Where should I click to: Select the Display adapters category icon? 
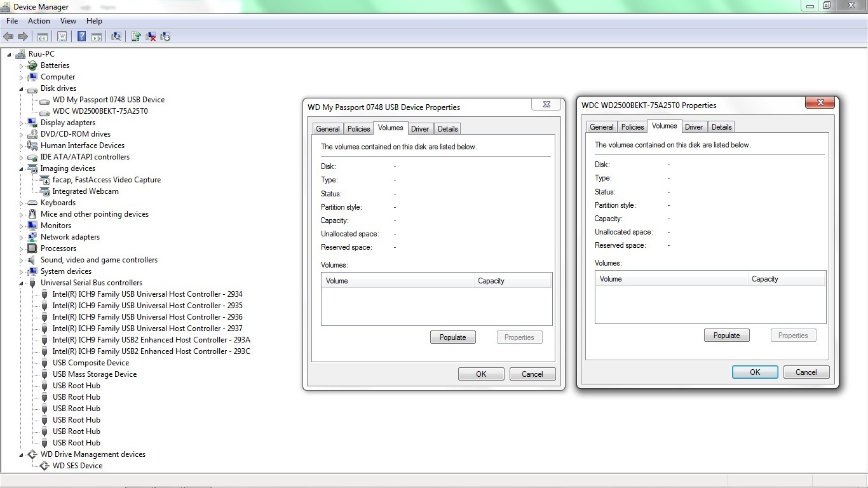(32, 123)
